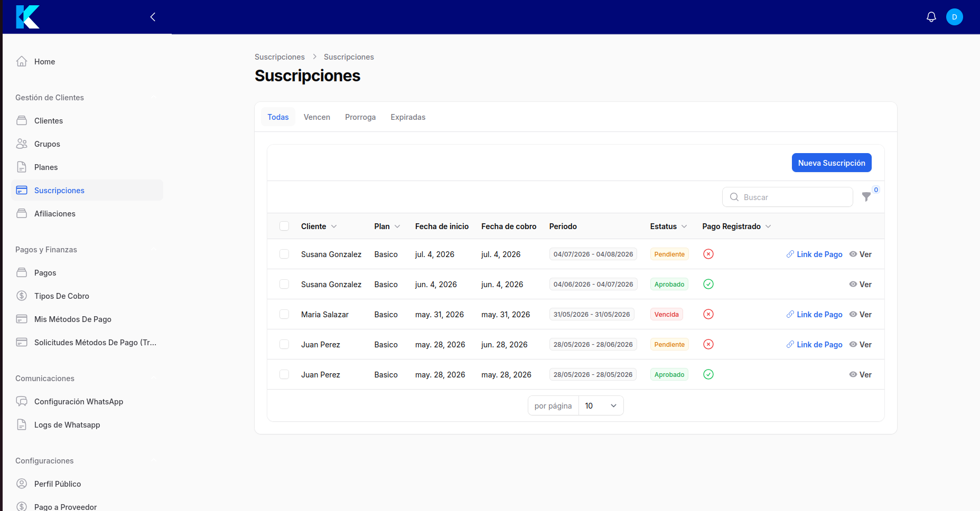Check the select-all header checkbox

tap(284, 226)
